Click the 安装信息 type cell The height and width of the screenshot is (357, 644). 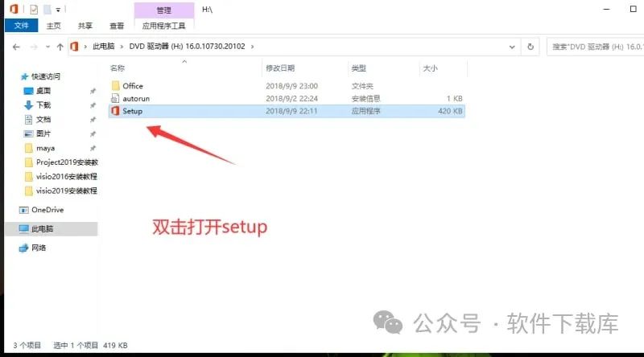366,98
